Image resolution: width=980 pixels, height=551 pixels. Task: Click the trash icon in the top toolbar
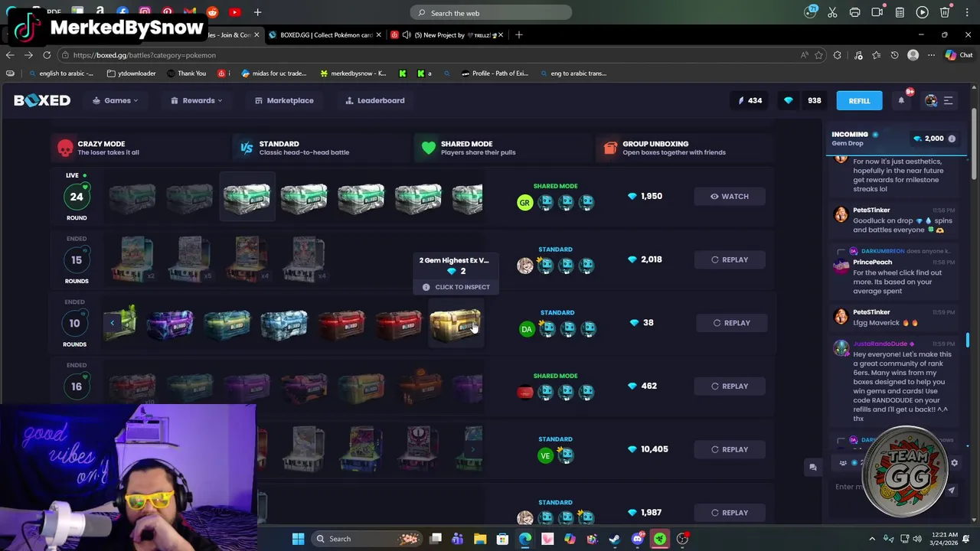tap(945, 12)
